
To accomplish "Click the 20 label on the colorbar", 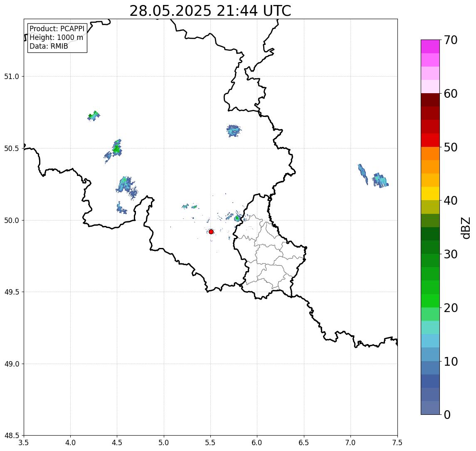I will 450,308.
